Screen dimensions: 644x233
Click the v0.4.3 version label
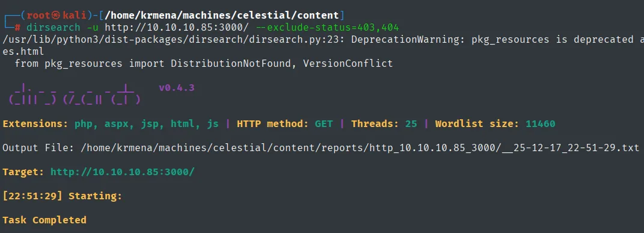click(177, 87)
